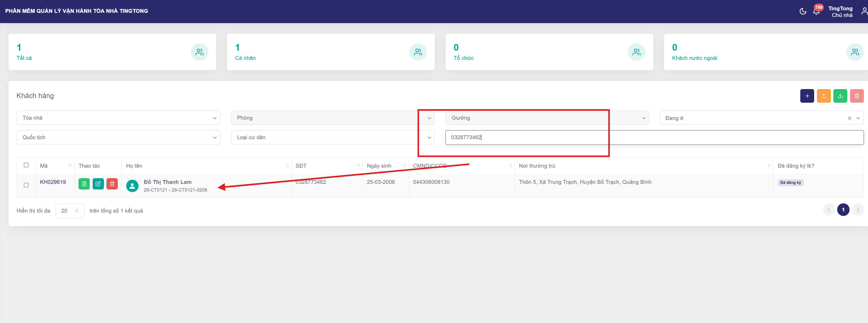The width and height of the screenshot is (868, 323).
Task: Edit customer Đỗ Thị Thanh Lam
Action: click(x=98, y=184)
